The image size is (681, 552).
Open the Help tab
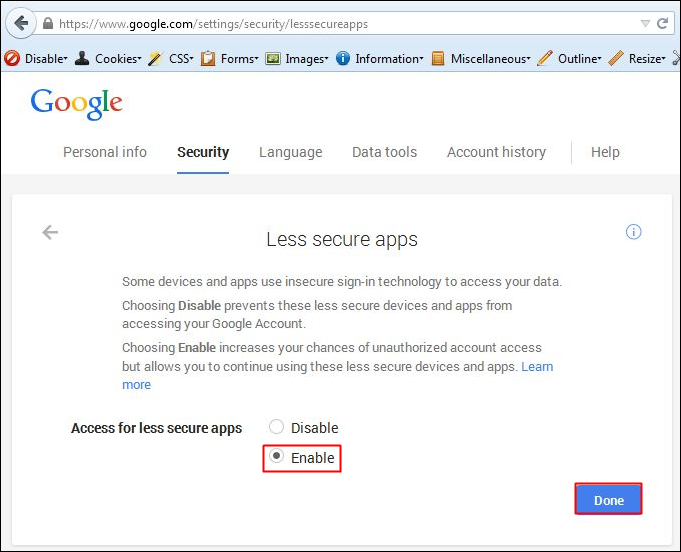[605, 152]
